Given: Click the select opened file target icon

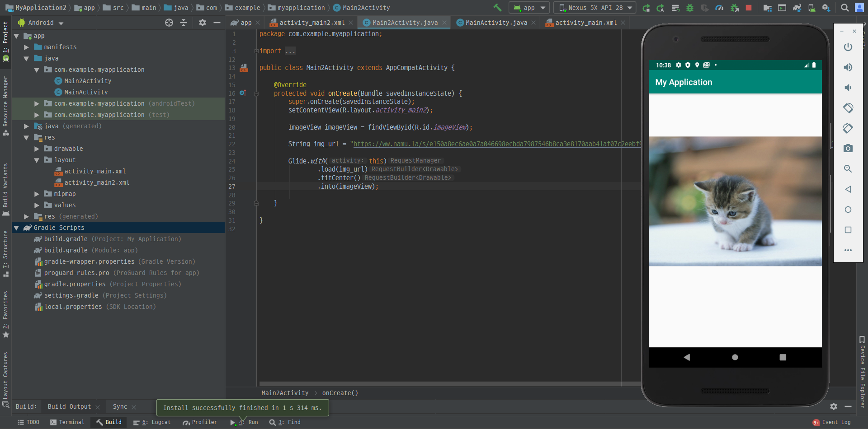Looking at the screenshot, I should pyautogui.click(x=169, y=23).
